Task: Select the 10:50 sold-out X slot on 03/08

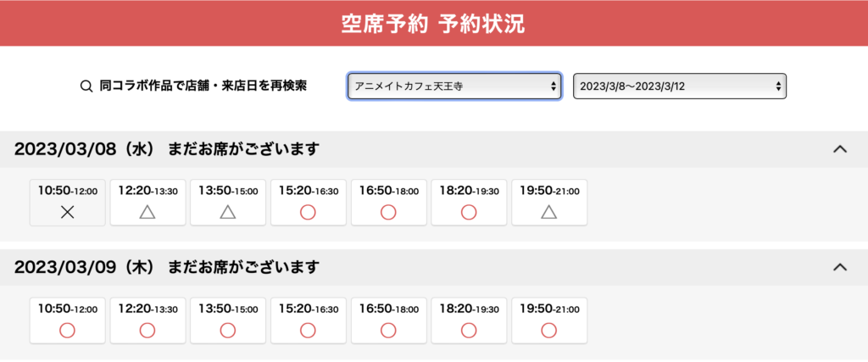Action: coord(67,203)
